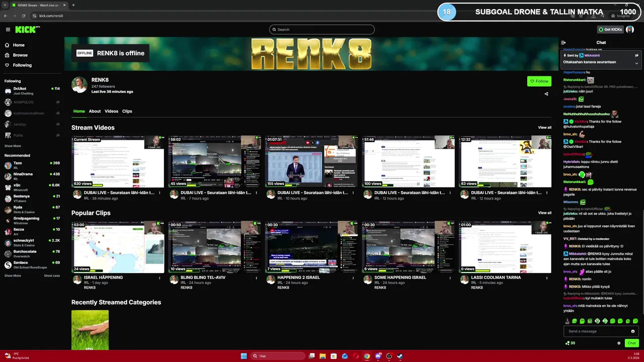View all Popular Clips
Screen dimensions: 644x362
[544, 213]
